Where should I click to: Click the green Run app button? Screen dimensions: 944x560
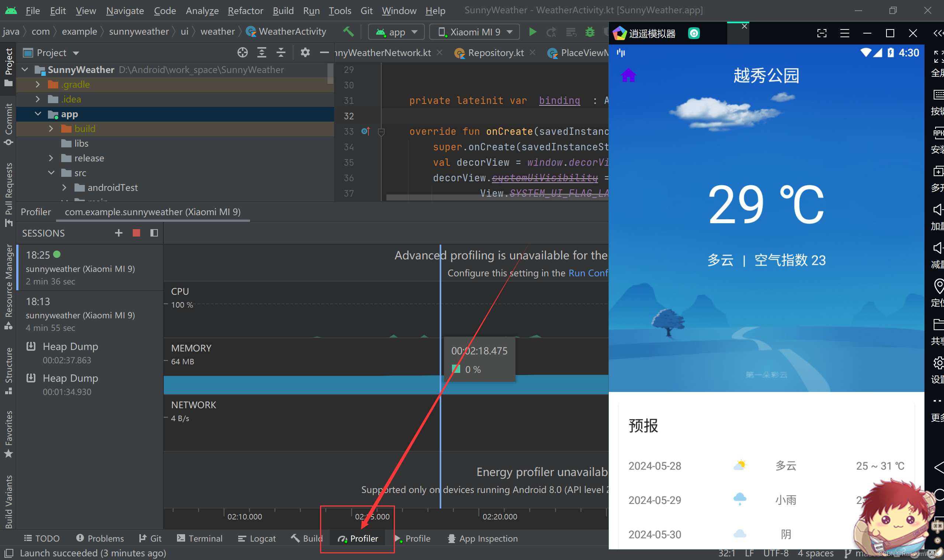(532, 32)
